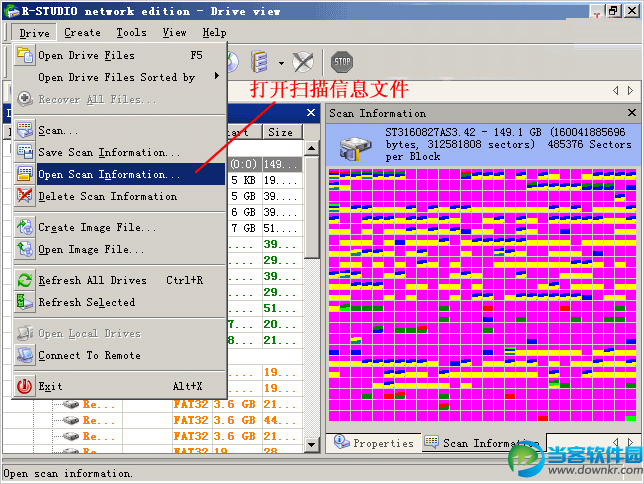
Task: Close the drive list panel
Action: coord(311,112)
